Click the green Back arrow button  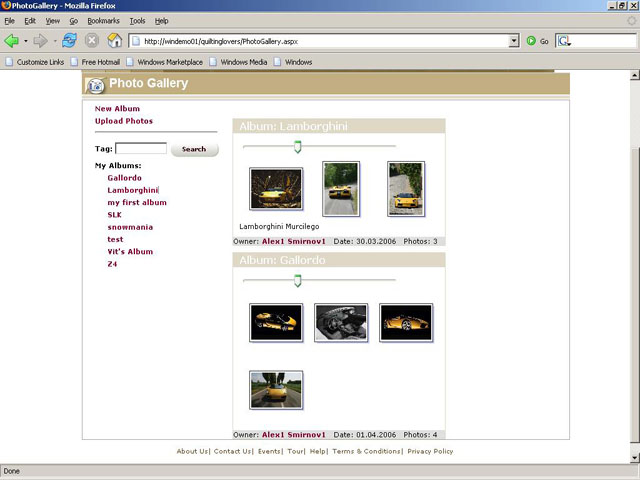(11, 41)
